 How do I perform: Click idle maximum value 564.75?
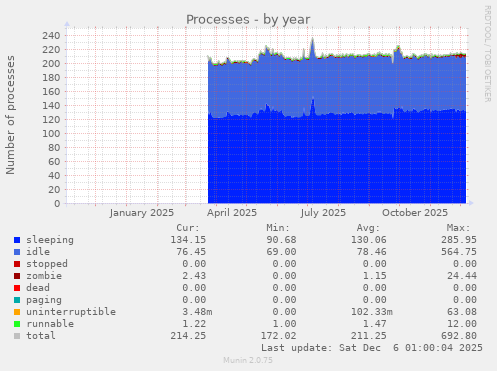(459, 252)
